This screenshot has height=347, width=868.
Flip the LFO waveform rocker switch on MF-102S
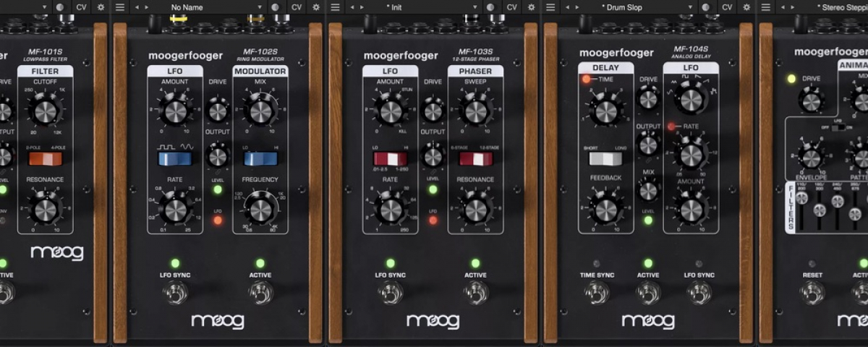[175, 158]
